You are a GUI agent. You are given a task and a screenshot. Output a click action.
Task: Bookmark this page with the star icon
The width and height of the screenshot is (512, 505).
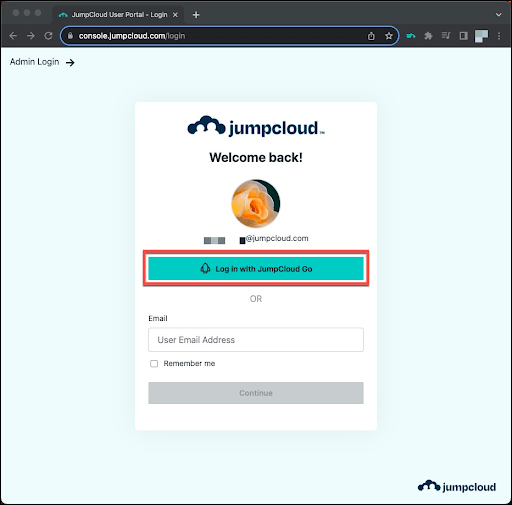[x=389, y=36]
